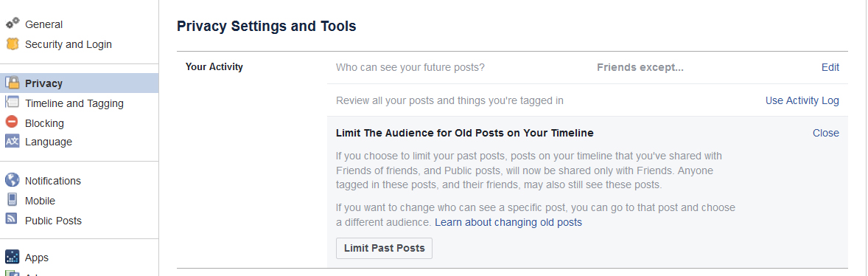Click the Privacy padlock icon
This screenshot has height=276, width=868.
click(x=13, y=83)
